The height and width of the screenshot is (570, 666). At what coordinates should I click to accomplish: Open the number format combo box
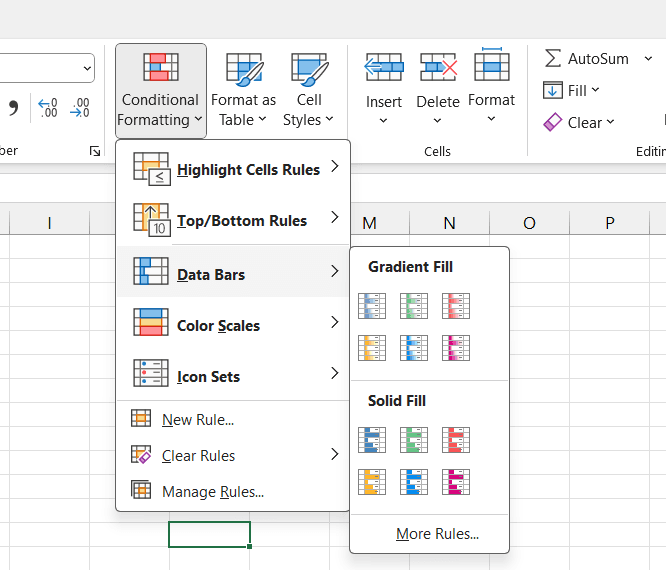point(87,68)
